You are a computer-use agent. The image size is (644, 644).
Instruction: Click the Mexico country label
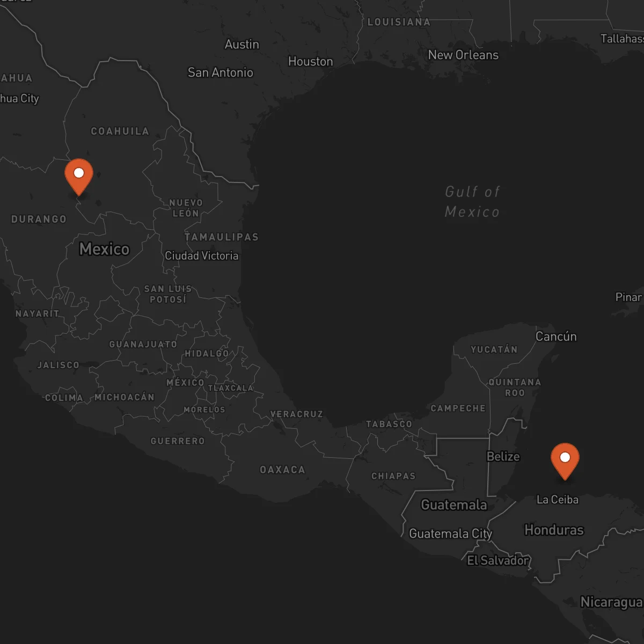pyautogui.click(x=104, y=249)
